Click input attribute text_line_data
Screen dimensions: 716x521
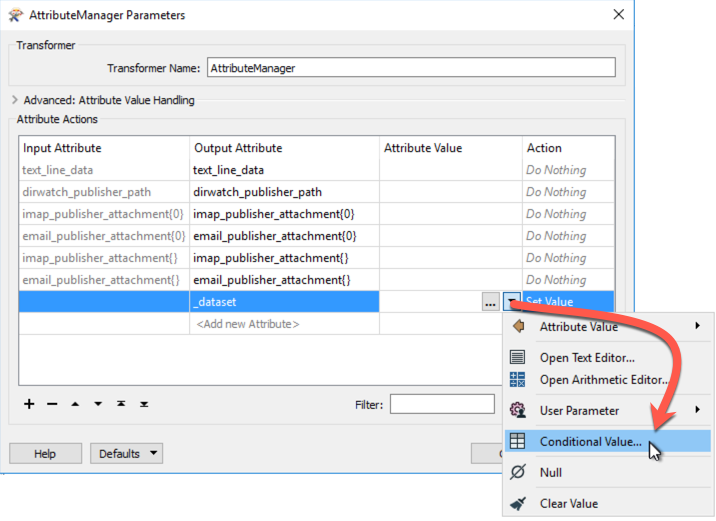coord(104,170)
